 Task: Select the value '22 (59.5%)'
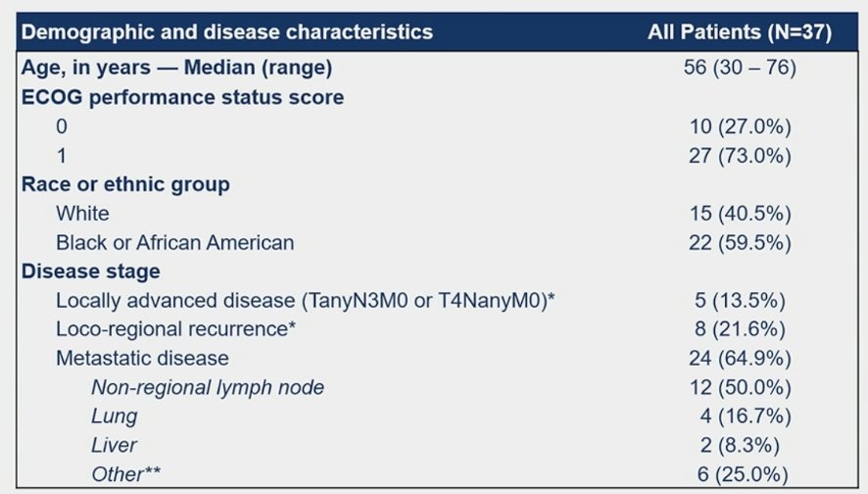pyautogui.click(x=740, y=242)
